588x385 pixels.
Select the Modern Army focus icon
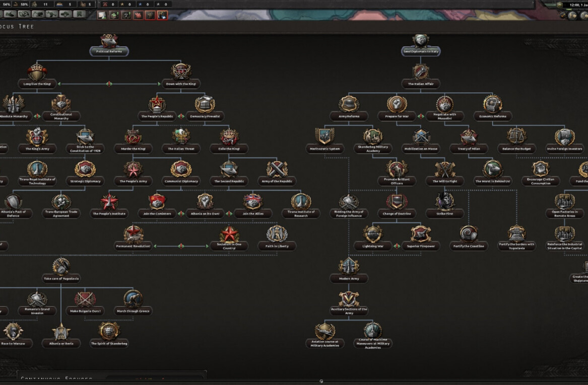(349, 267)
